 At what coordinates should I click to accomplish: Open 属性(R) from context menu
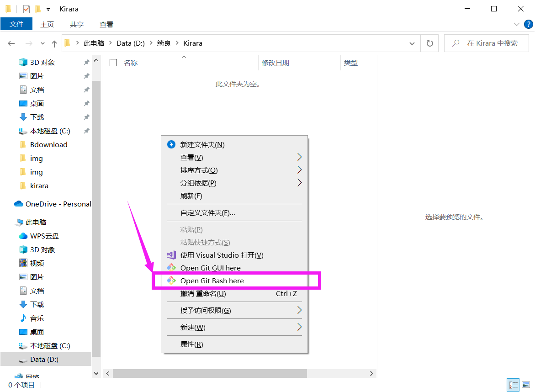pos(234,344)
